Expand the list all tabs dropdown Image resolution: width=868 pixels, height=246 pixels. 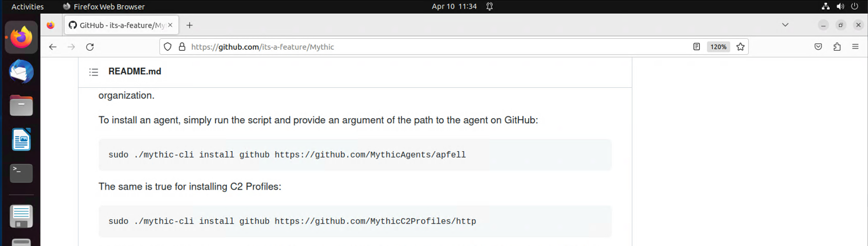(x=785, y=25)
